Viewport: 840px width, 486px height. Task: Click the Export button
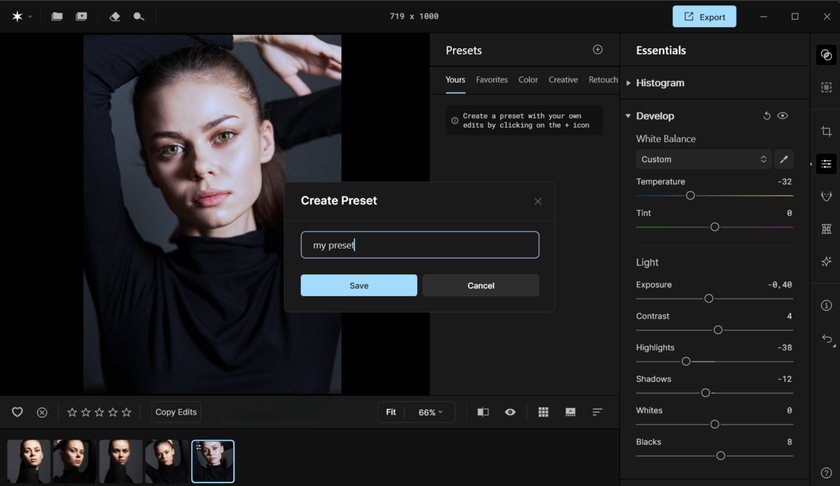[x=704, y=17]
